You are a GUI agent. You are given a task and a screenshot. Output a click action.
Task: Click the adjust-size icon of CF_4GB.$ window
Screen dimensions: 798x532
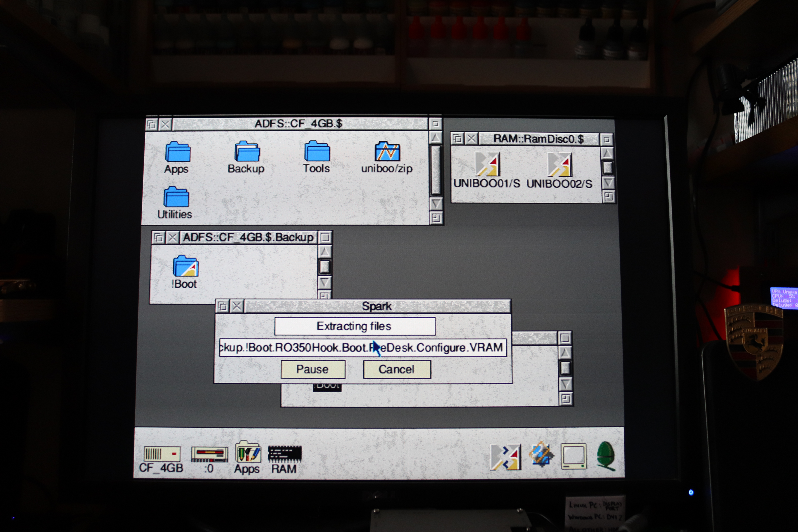[436, 218]
